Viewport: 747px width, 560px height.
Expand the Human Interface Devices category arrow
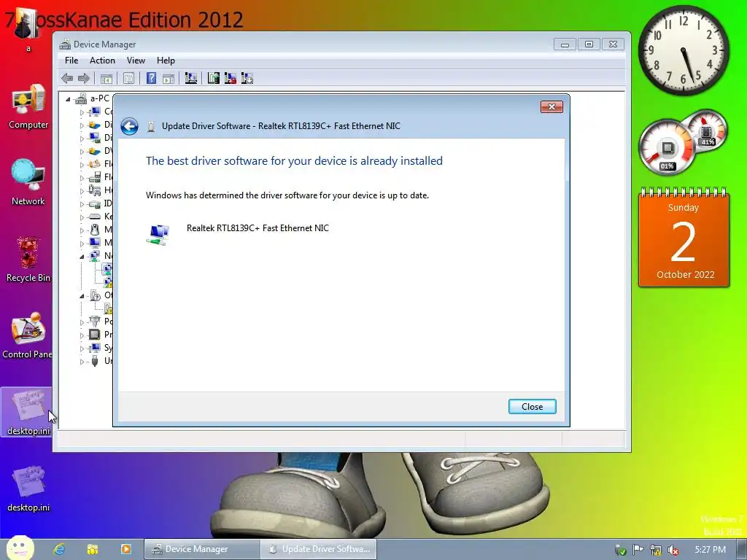[x=82, y=191]
